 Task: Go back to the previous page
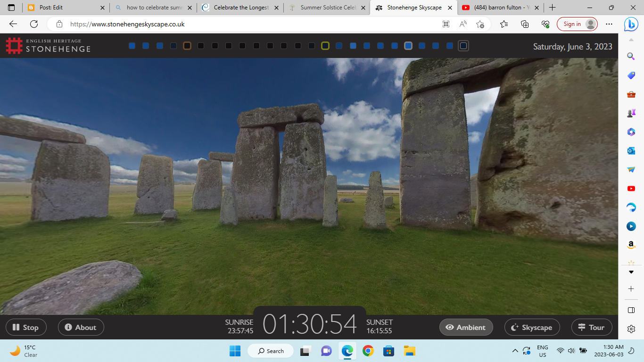pyautogui.click(x=13, y=24)
